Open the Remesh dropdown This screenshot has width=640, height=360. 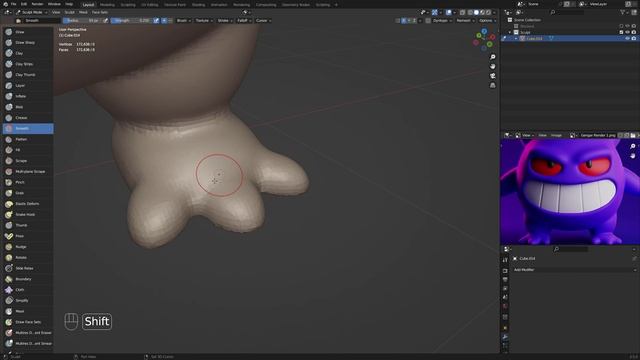[465, 20]
